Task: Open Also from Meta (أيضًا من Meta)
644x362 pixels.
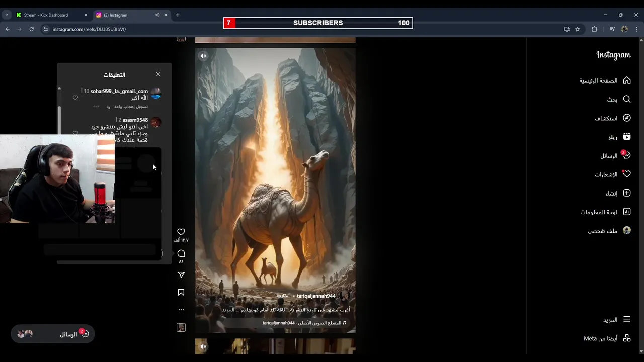Action: [607, 338]
